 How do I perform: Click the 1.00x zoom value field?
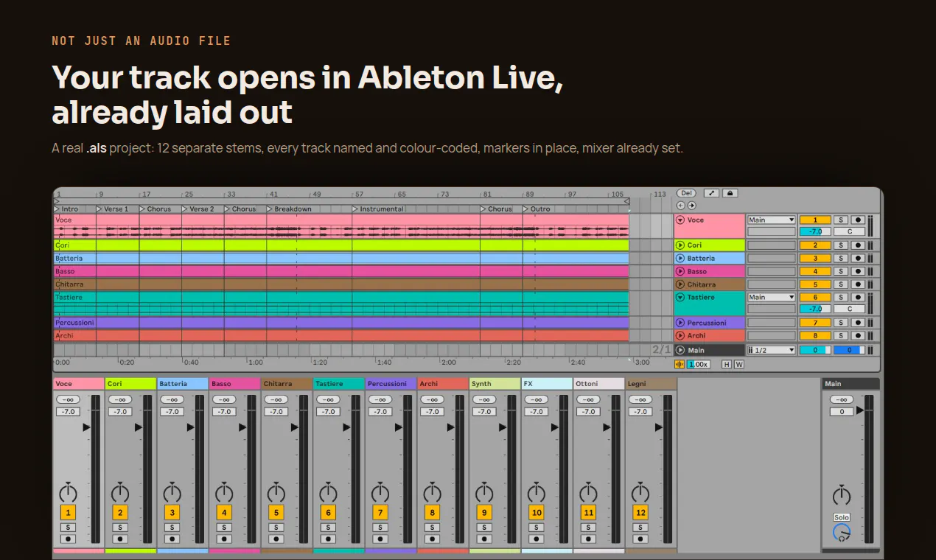(x=699, y=364)
